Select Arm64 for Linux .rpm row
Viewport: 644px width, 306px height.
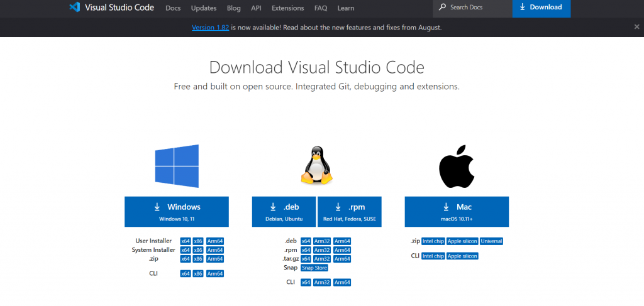click(x=342, y=250)
